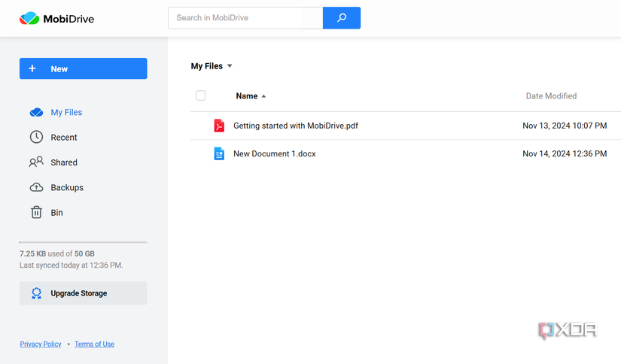Image resolution: width=621 pixels, height=364 pixels.
Task: Click Upgrade Storage button text
Action: tap(79, 293)
